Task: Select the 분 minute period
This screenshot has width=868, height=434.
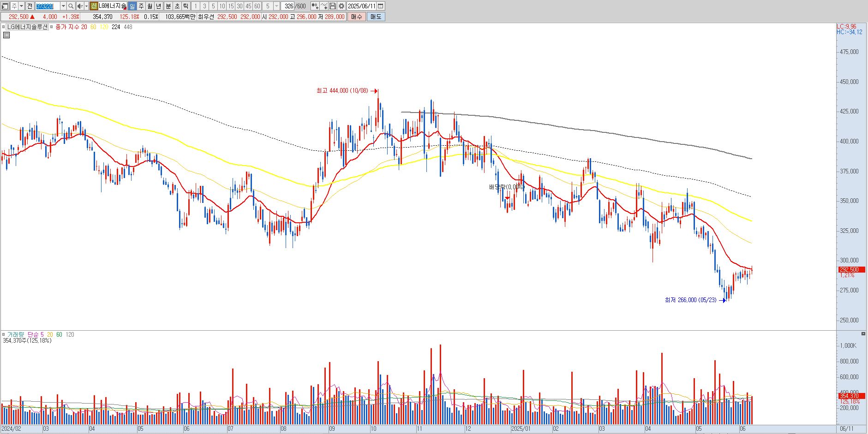Action: click(168, 6)
